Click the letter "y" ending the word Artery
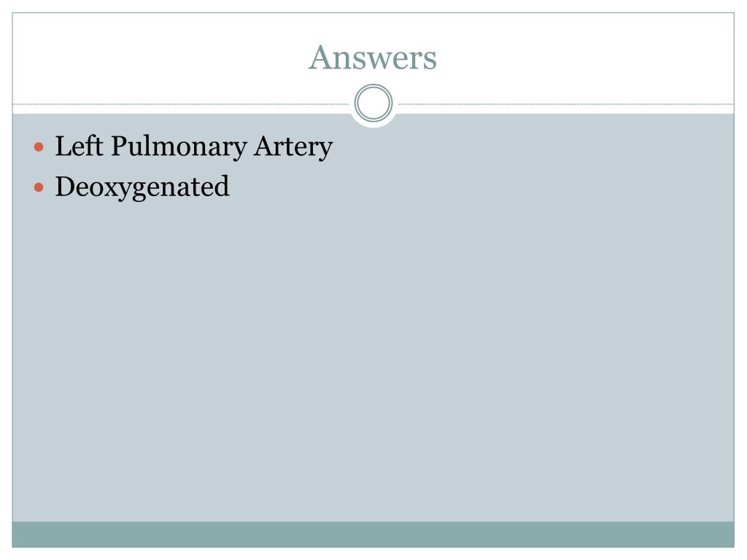Viewport: 747px width, 560px height. point(325,152)
